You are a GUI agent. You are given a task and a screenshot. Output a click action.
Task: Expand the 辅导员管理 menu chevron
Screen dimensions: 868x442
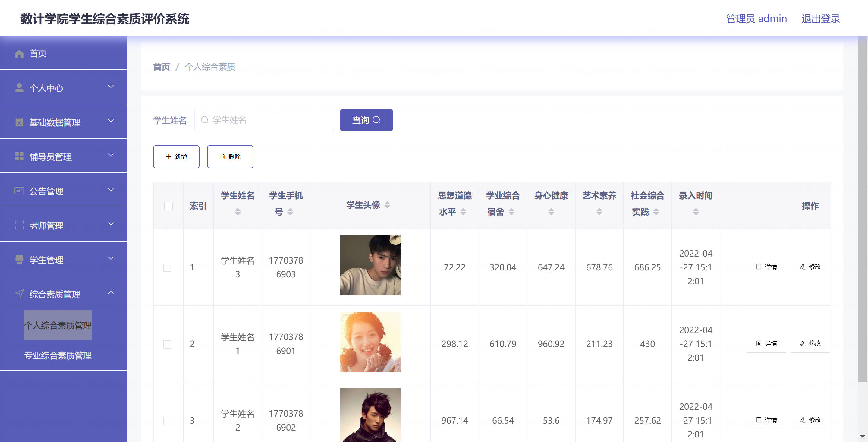pyautogui.click(x=111, y=156)
